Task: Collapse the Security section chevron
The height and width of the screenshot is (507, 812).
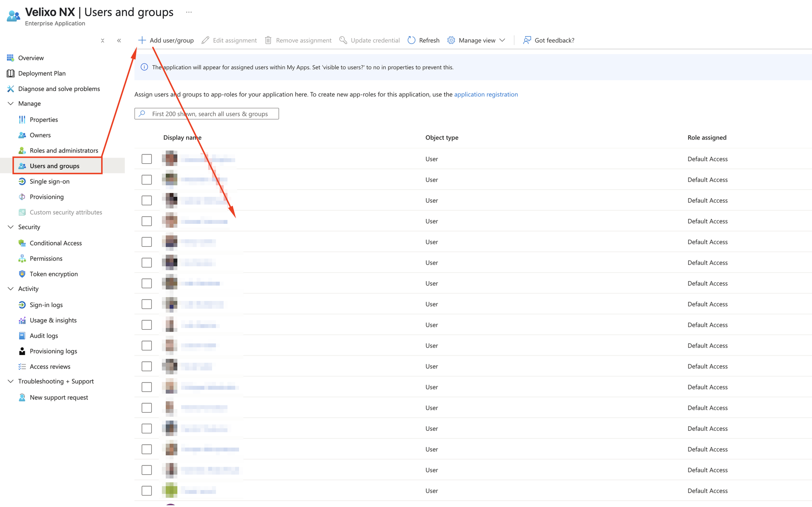Action: pos(11,227)
